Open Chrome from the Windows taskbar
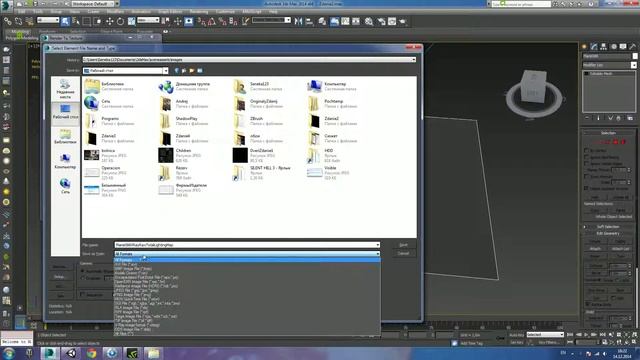 point(91,353)
